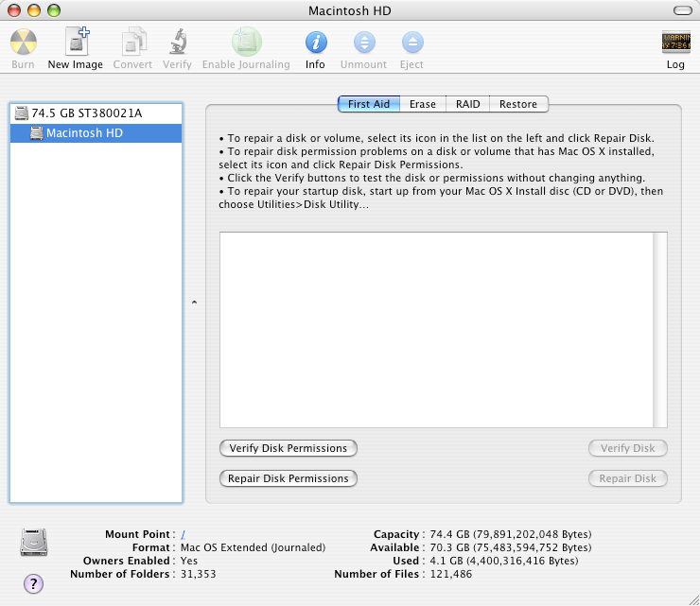The image size is (700, 606).
Task: Click the Burn disc icon
Action: (23, 43)
